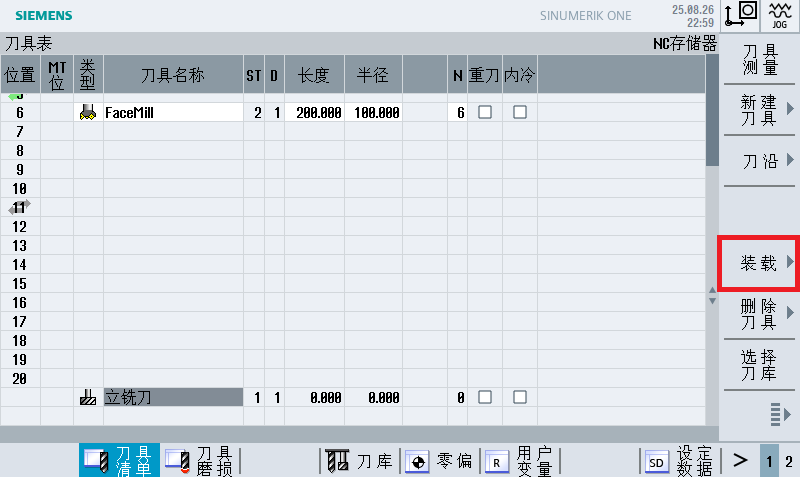The image size is (800, 477).
Task: Toggle 内冷 checkbox for 立铣刀 row
Action: [519, 397]
